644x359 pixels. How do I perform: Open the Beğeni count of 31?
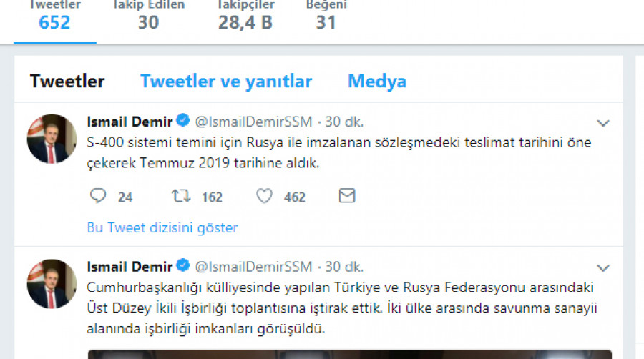click(x=326, y=16)
